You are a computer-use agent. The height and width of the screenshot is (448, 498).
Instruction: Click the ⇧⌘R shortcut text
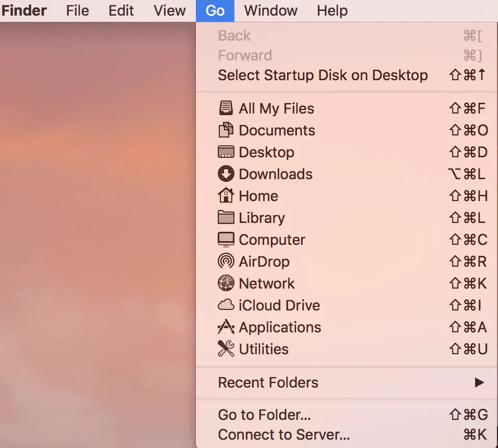tap(468, 262)
